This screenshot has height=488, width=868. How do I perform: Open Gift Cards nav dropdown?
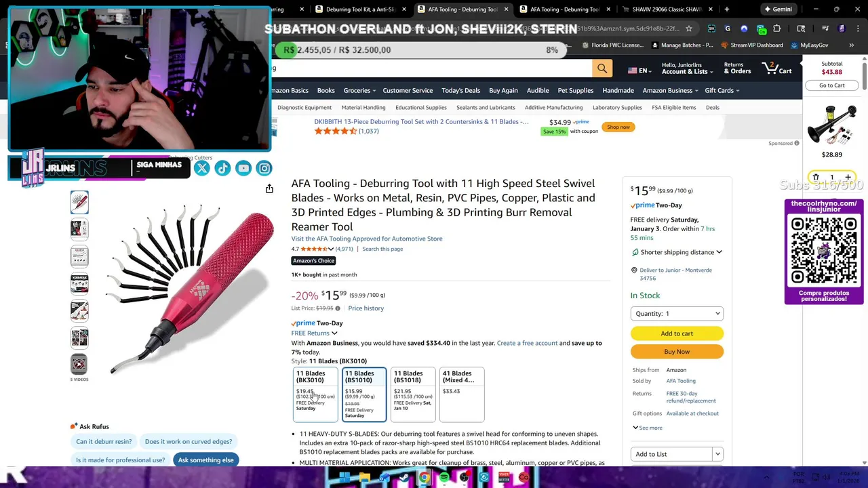(722, 90)
